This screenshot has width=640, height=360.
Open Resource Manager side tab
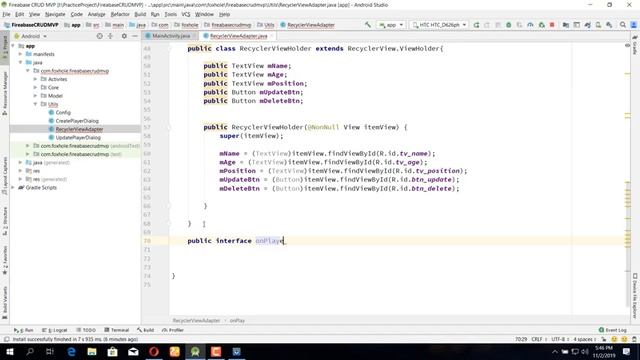click(5, 93)
